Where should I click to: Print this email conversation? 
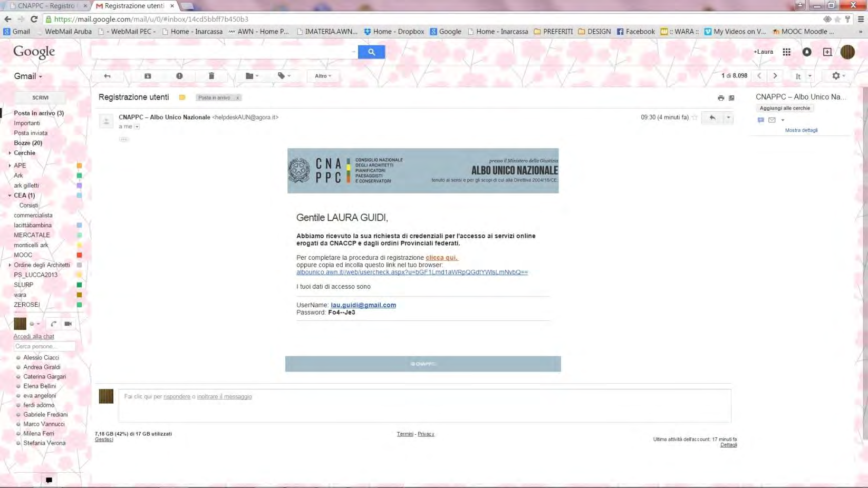coord(721,98)
